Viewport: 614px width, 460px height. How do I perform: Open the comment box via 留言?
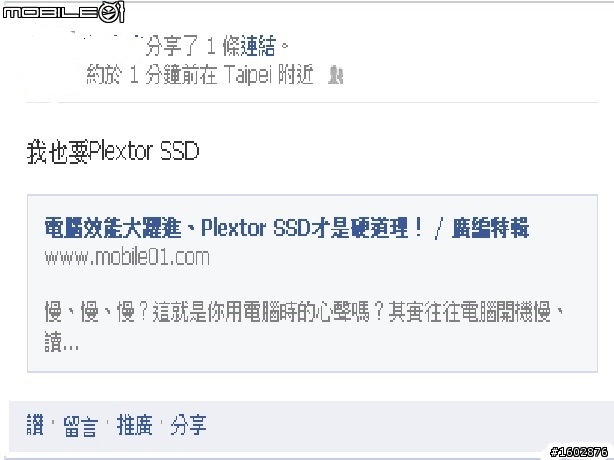click(80, 426)
